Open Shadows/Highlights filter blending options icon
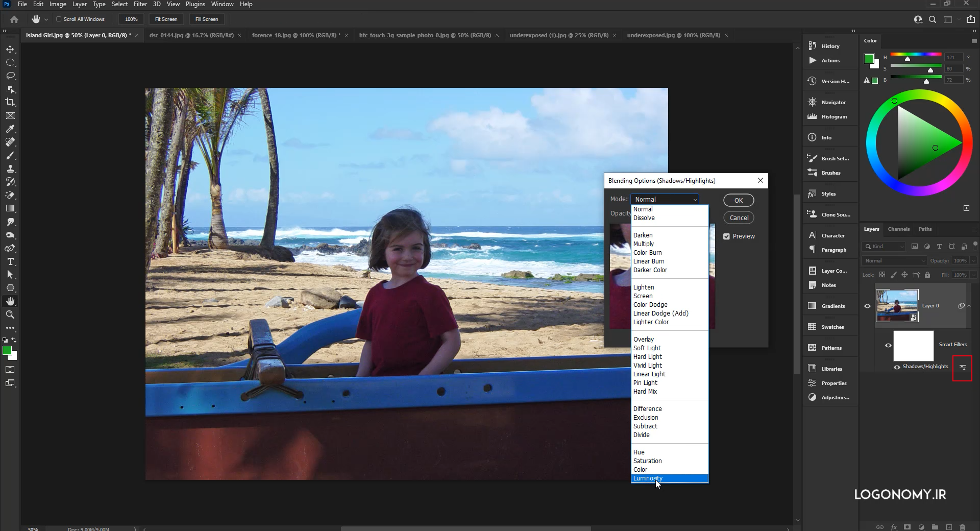 pos(962,368)
